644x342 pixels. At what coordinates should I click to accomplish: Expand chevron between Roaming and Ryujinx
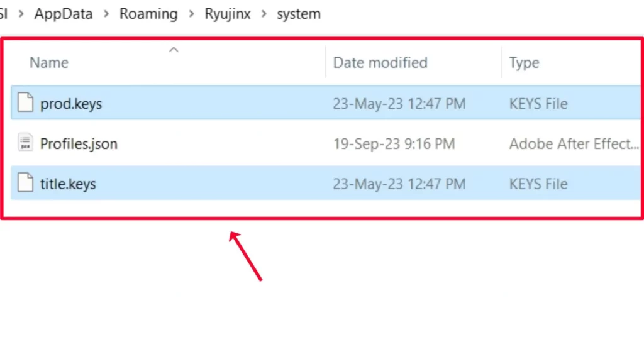pos(191,14)
